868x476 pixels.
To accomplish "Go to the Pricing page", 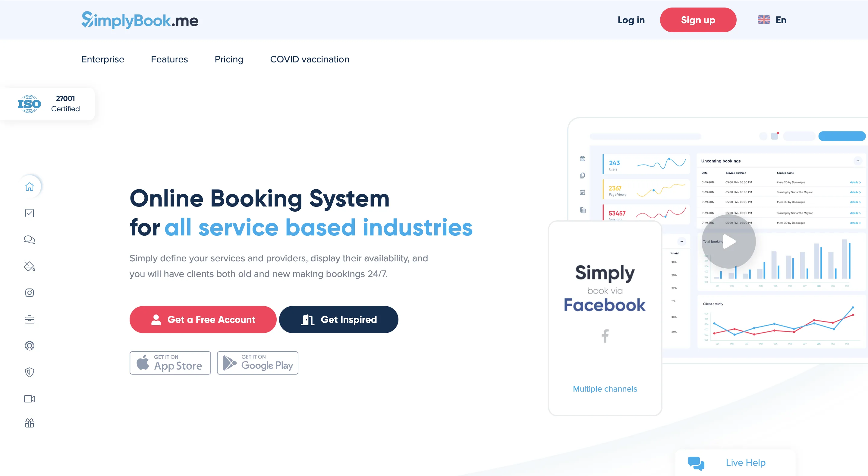I will (x=229, y=59).
